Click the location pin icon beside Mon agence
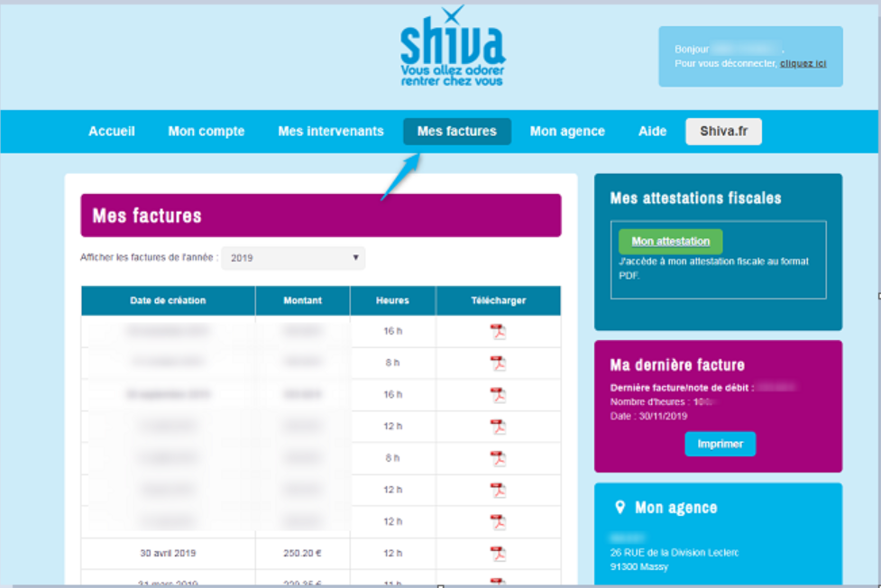 pyautogui.click(x=619, y=508)
